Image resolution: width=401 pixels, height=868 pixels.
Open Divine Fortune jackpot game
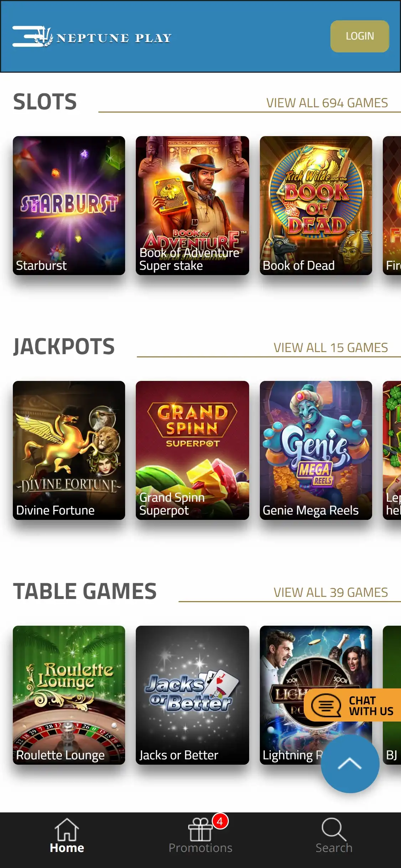pos(69,450)
